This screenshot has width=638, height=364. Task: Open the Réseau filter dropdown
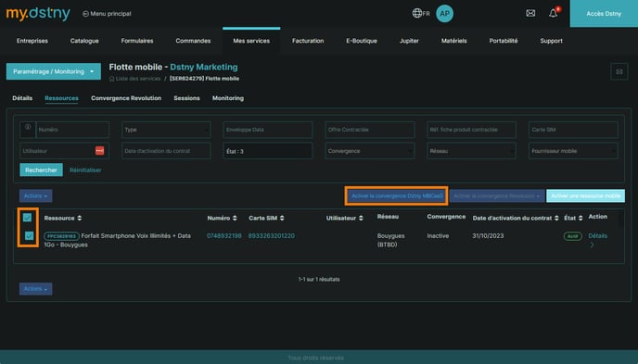tap(472, 151)
